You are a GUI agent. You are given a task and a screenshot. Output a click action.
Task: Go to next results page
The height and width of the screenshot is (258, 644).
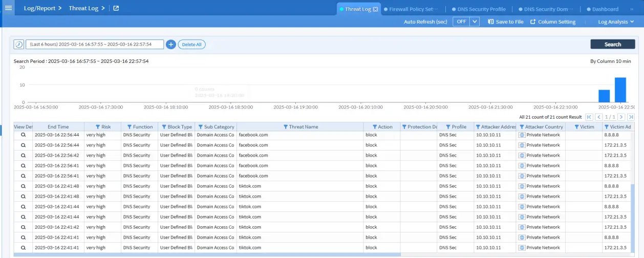(x=621, y=117)
